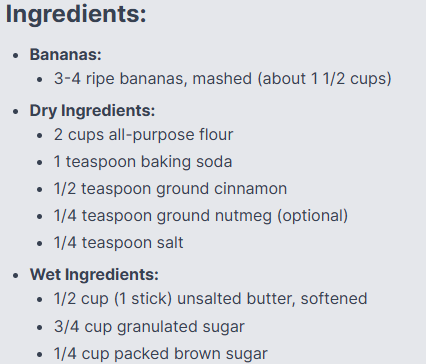Select the granulated sugar line
Screen dimensions: 426x364
tap(149, 327)
